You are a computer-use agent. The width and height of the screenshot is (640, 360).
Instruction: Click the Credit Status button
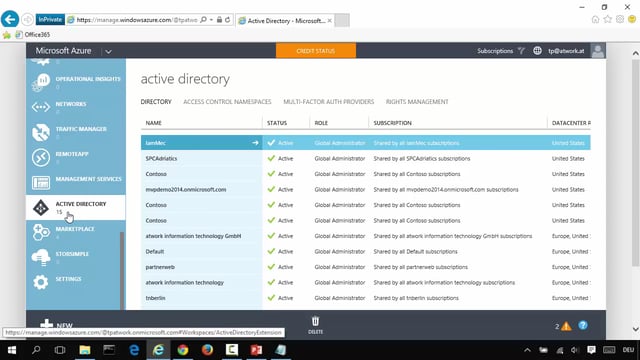coord(316,51)
